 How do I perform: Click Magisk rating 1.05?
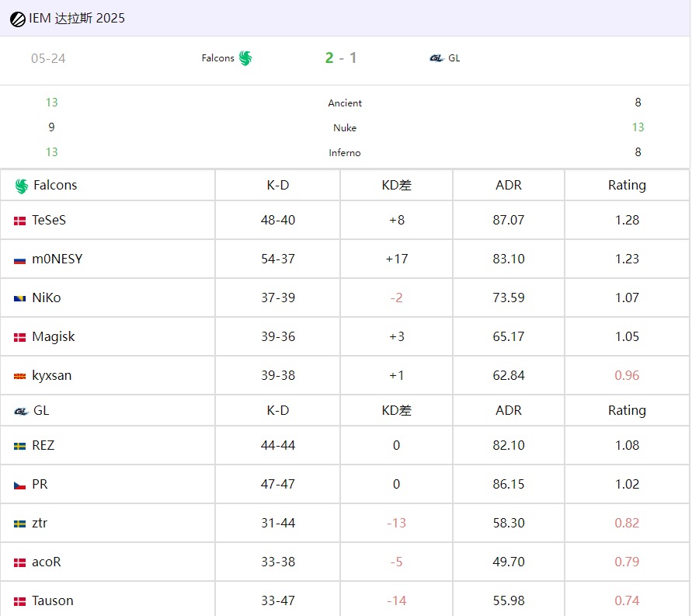[x=627, y=336]
